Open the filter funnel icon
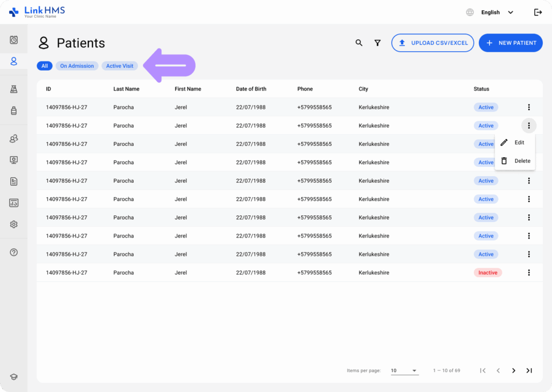552x392 pixels. point(377,43)
